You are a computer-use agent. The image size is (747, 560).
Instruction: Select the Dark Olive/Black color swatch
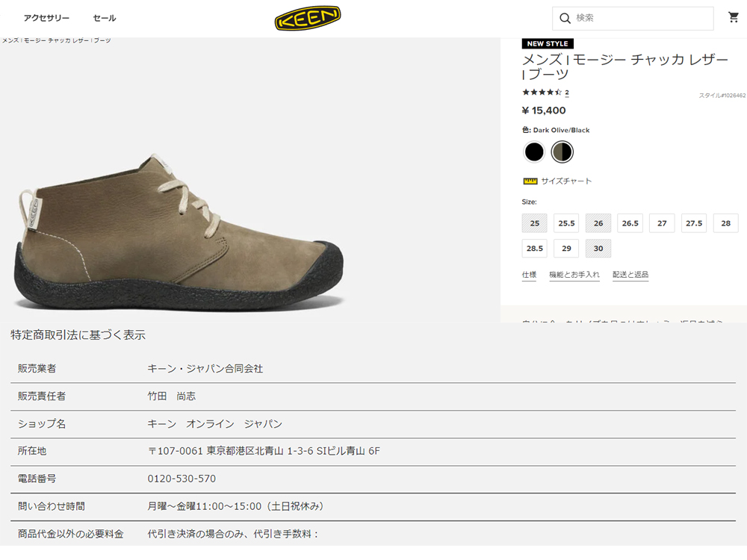point(562,152)
